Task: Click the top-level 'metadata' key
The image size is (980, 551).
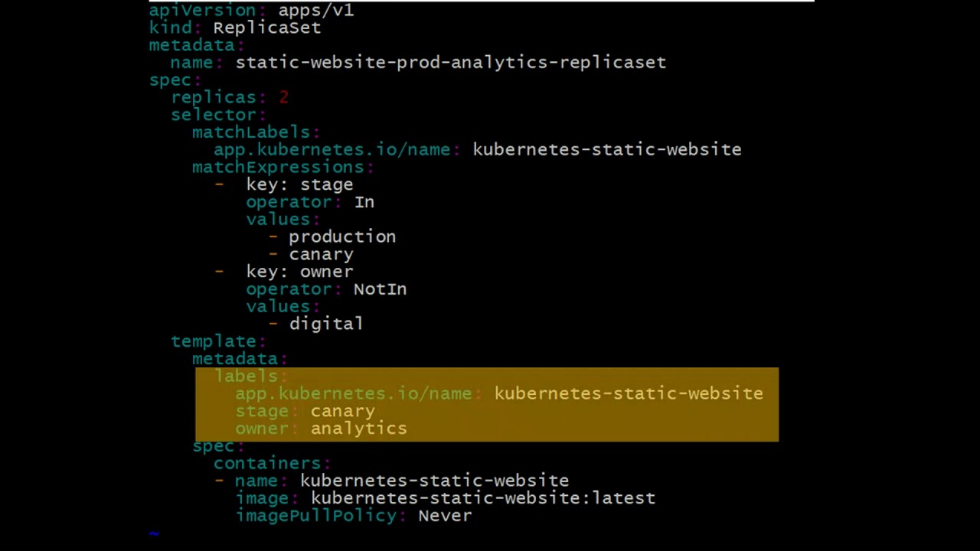Action: 191,45
